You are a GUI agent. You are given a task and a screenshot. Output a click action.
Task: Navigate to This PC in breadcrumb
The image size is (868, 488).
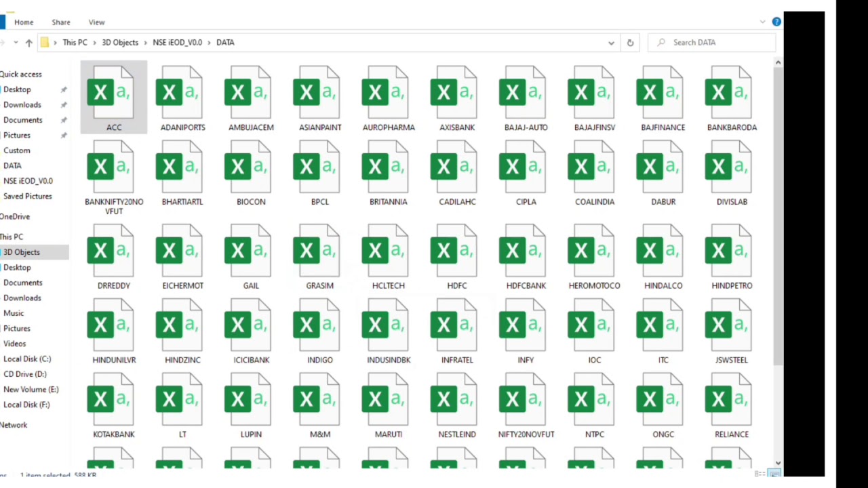75,42
